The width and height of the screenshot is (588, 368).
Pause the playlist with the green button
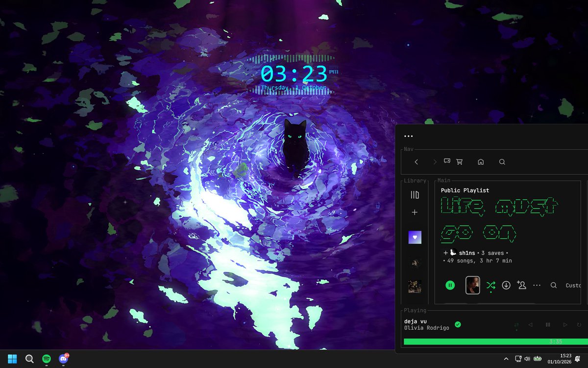[x=450, y=285]
